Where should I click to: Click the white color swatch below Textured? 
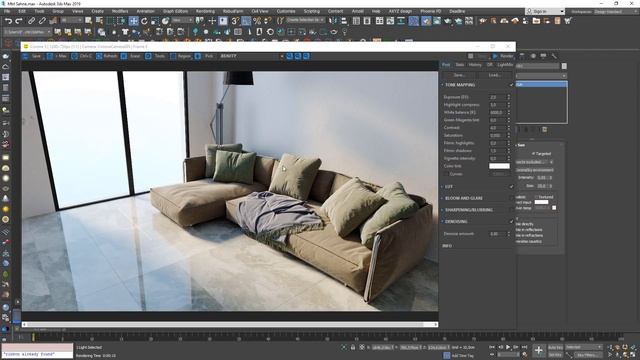[x=541, y=202]
